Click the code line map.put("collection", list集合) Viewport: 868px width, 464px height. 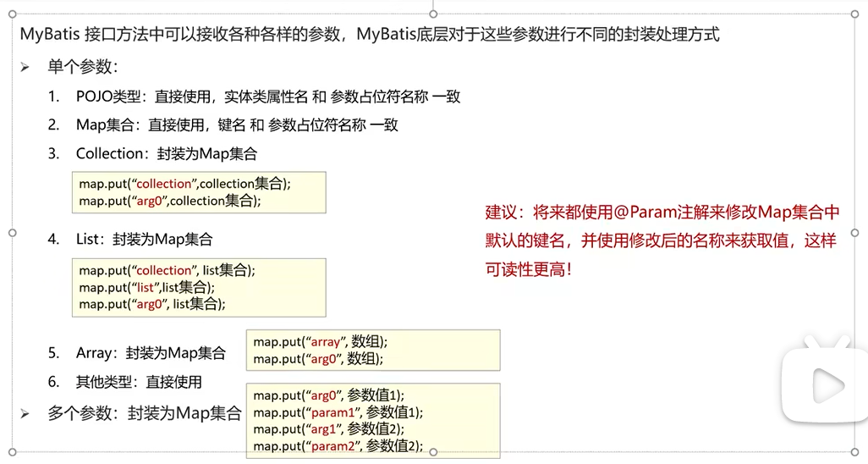(x=168, y=270)
